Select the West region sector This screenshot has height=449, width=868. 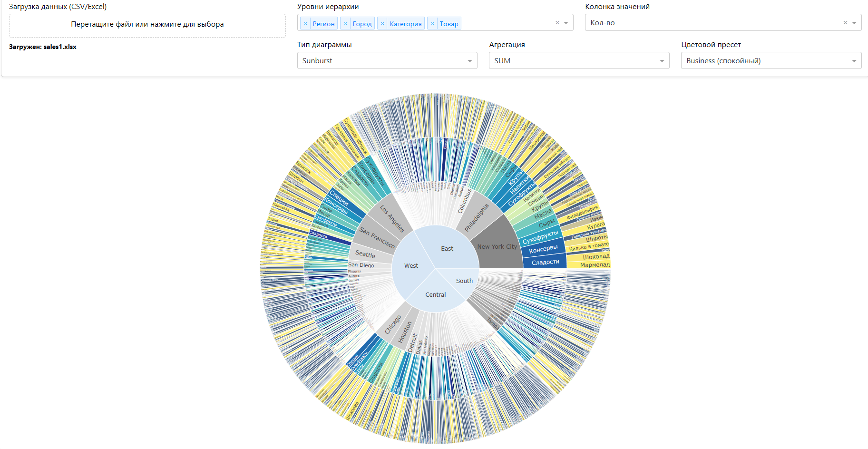(410, 266)
